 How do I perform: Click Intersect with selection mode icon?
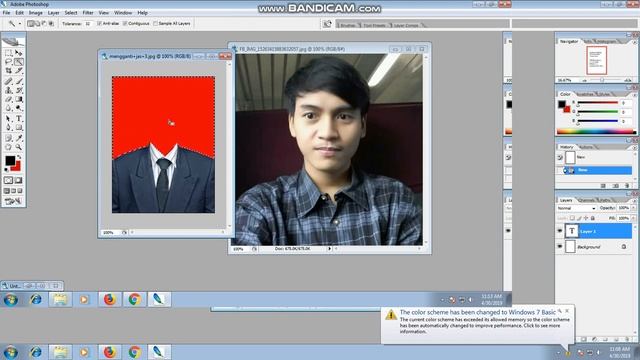[51, 24]
